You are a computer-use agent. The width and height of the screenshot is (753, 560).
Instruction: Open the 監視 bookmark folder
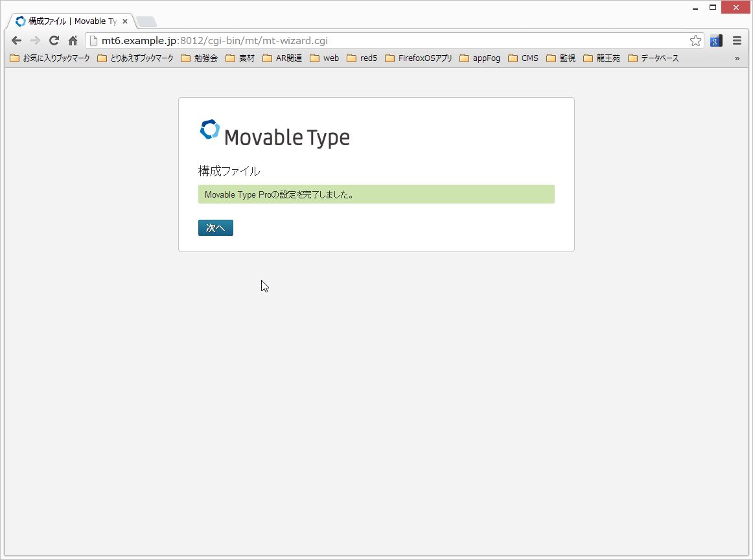tap(561, 58)
